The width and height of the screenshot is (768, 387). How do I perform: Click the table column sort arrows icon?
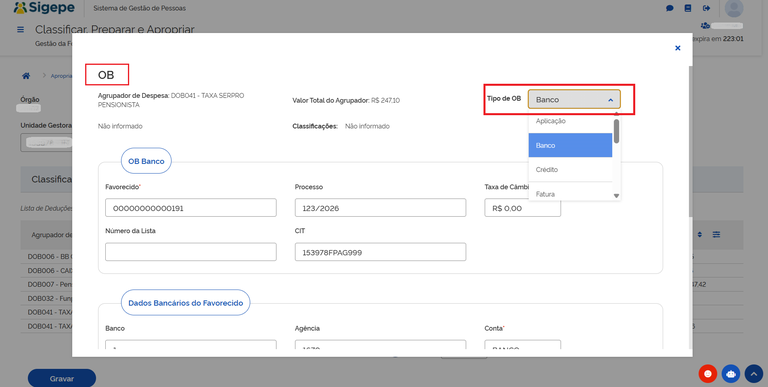[700, 235]
